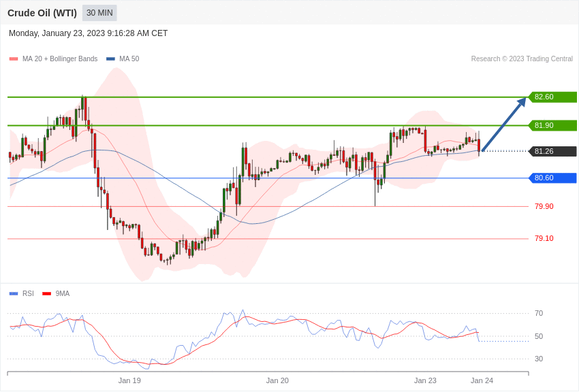Click the 9MA legend color swatch
Viewport: 579px width, 392px height.
click(47, 294)
